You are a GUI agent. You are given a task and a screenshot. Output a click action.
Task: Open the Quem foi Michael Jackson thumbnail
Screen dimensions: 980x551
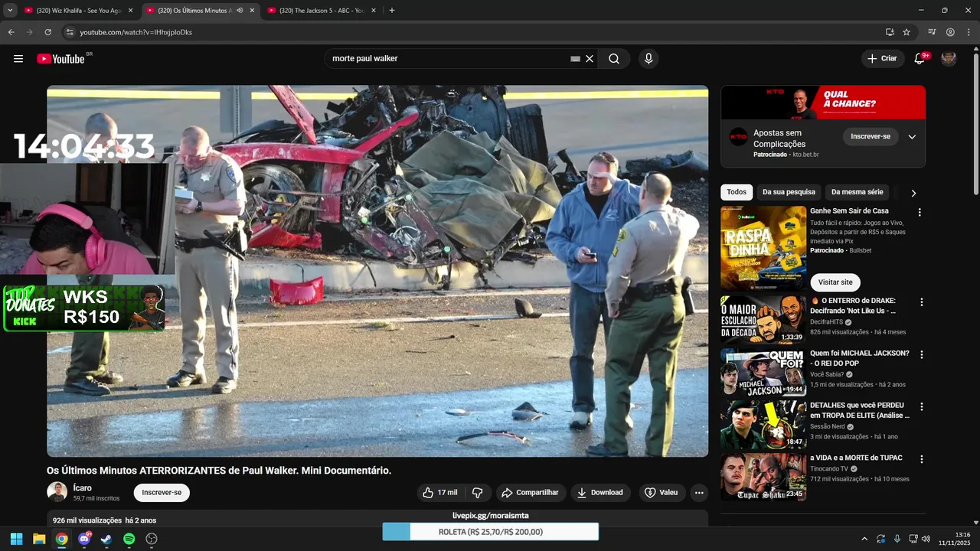[763, 372]
